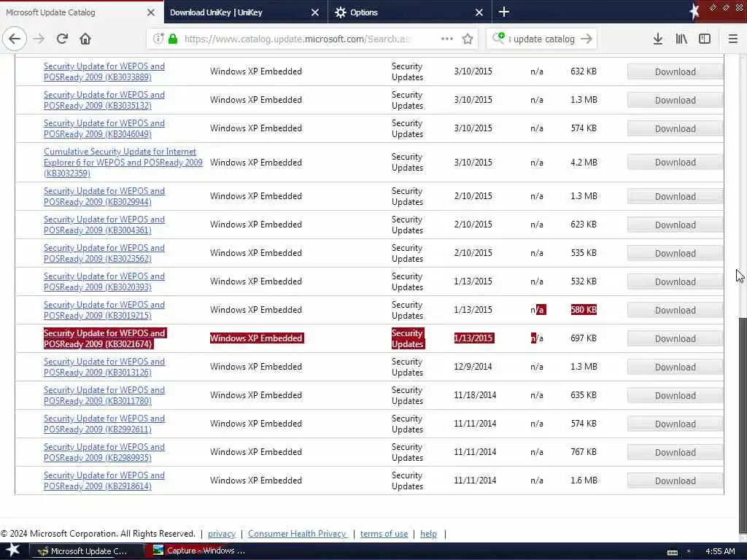Click the 635 KB size cell
Image resolution: width=747 pixels, height=560 pixels.
(584, 395)
